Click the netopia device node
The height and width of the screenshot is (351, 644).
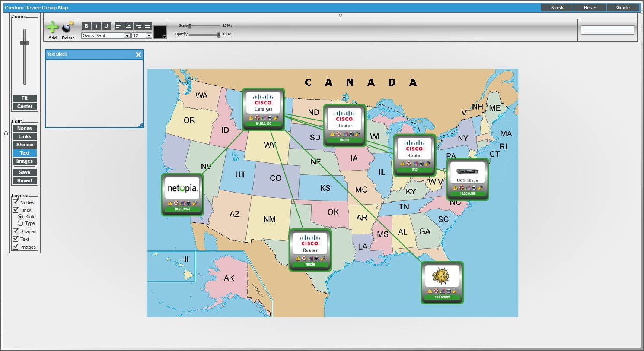182,194
